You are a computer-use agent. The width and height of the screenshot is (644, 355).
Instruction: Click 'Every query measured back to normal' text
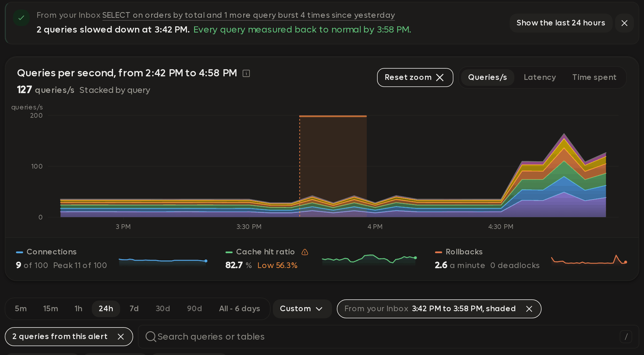302,30
